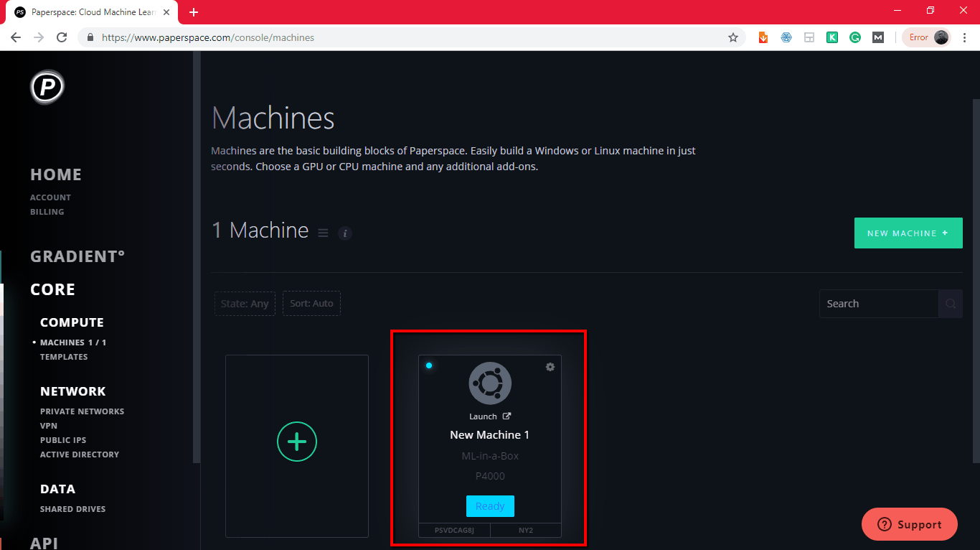Open PRIVATE NETWORKS in sidebar
Image resolution: width=980 pixels, height=550 pixels.
pos(83,411)
